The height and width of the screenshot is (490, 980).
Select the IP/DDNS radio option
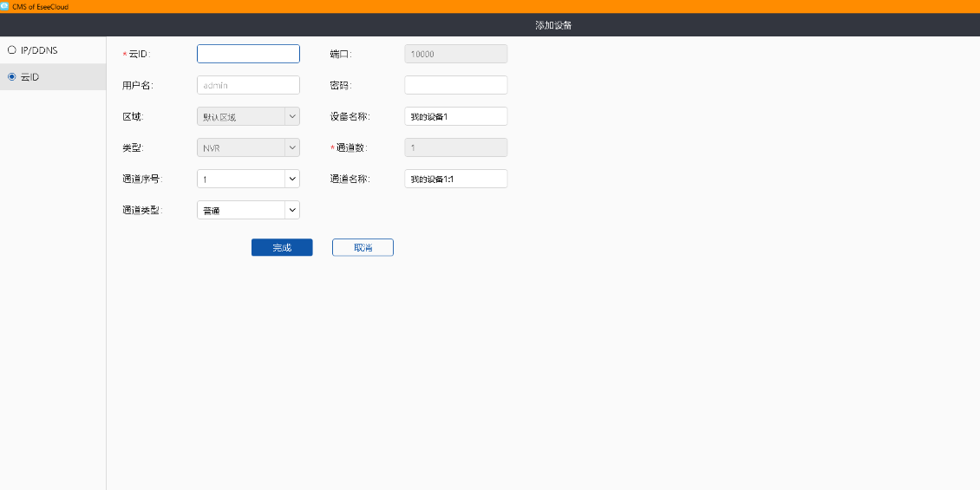(x=32, y=50)
